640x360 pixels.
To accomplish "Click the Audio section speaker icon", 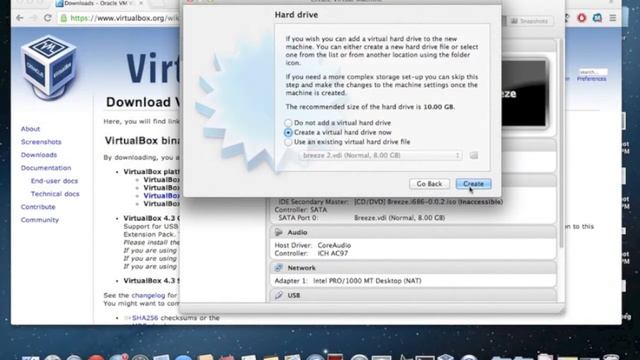I will [279, 232].
